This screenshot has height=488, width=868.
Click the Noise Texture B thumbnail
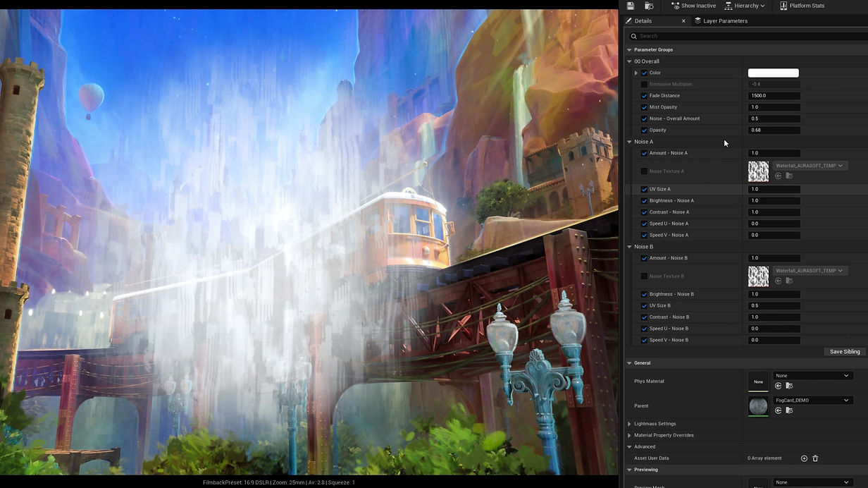tap(758, 276)
